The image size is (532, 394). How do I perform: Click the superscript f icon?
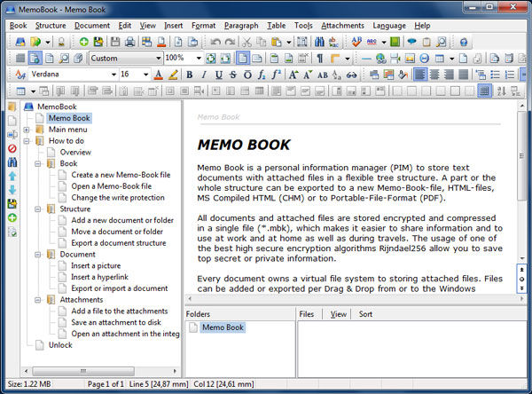coord(276,75)
